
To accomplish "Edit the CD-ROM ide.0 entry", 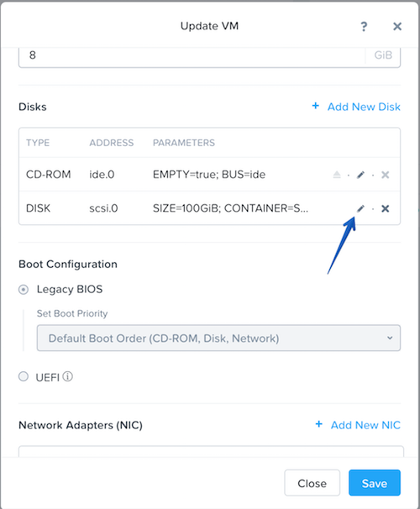I will coord(360,175).
